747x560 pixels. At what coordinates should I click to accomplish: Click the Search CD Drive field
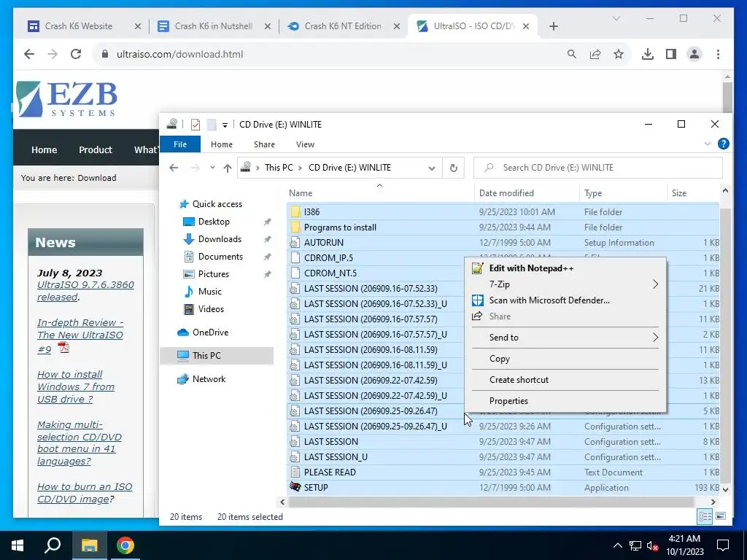[598, 168]
